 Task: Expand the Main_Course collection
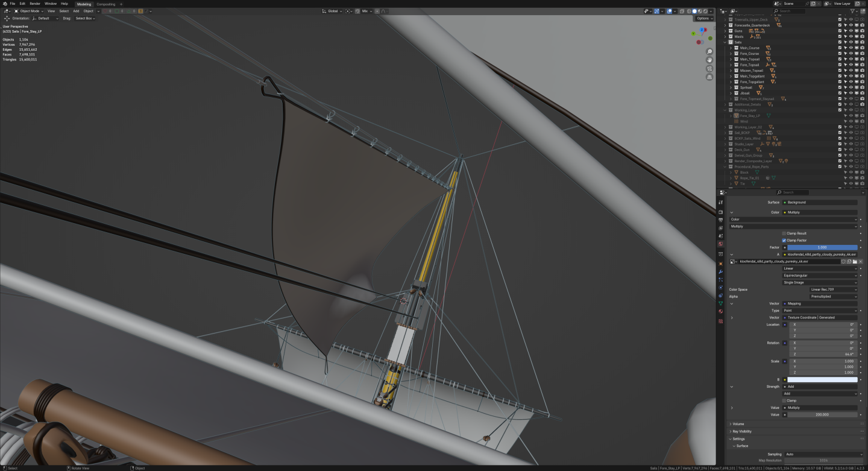731,48
